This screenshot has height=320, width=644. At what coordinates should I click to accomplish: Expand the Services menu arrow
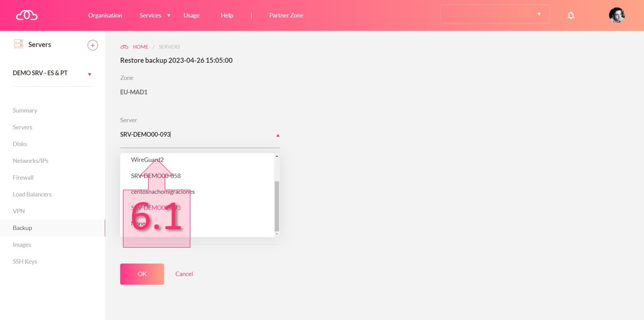pos(169,15)
